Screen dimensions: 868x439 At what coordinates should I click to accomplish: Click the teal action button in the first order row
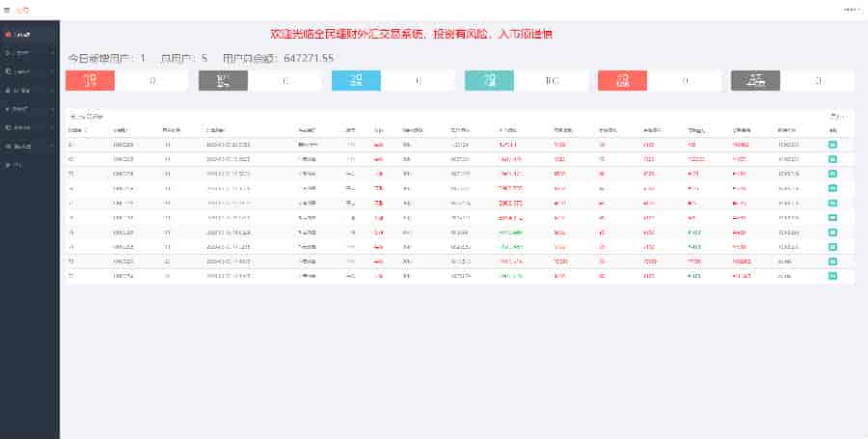coord(832,145)
